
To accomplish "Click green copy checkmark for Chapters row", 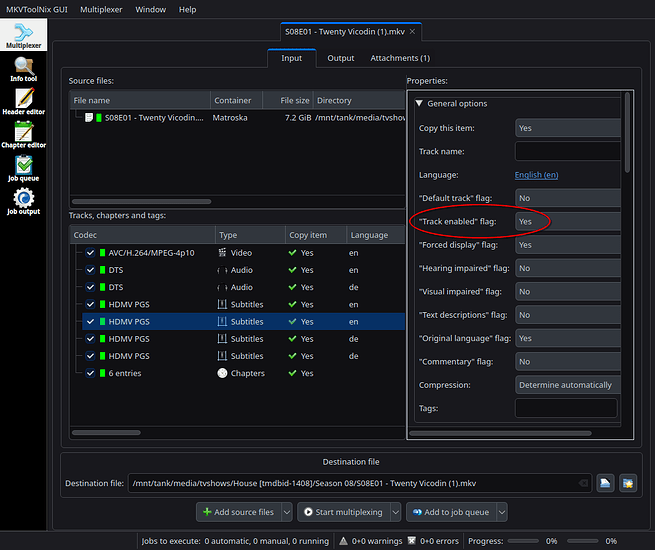I will click(x=292, y=373).
